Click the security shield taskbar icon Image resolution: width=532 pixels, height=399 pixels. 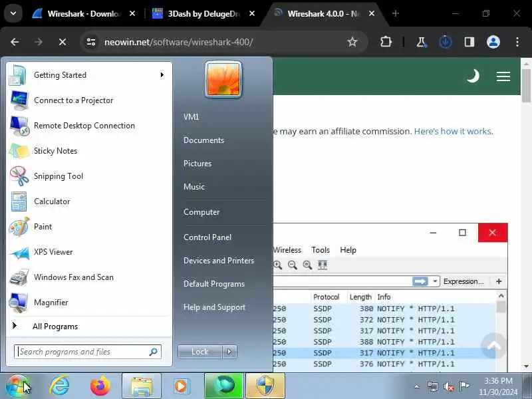point(265,386)
